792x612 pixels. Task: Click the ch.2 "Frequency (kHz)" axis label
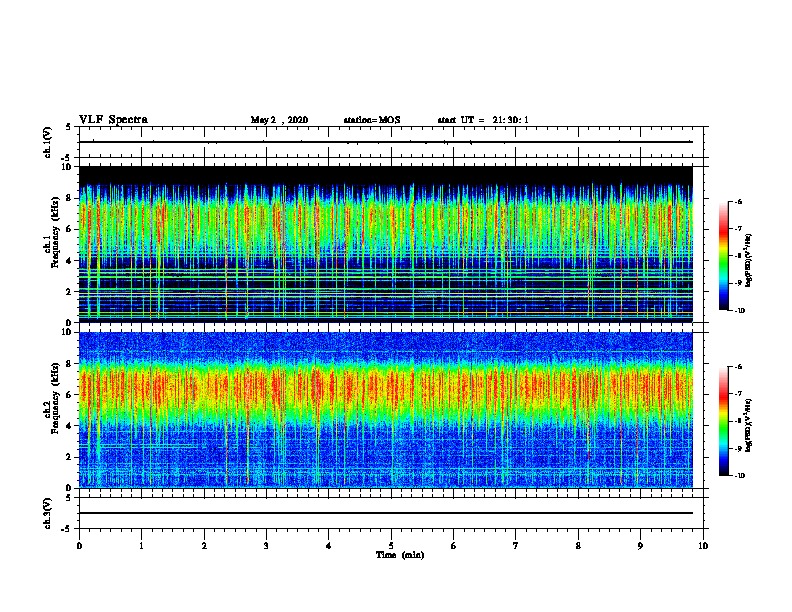[x=55, y=398]
